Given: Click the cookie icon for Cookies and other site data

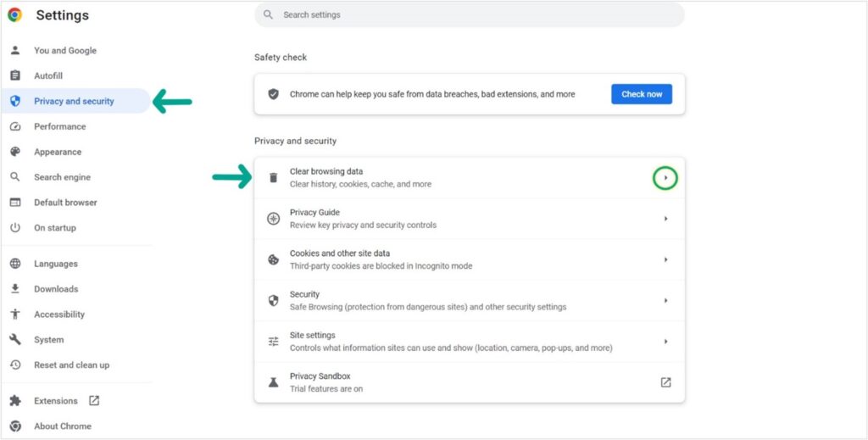Looking at the screenshot, I should [274, 259].
